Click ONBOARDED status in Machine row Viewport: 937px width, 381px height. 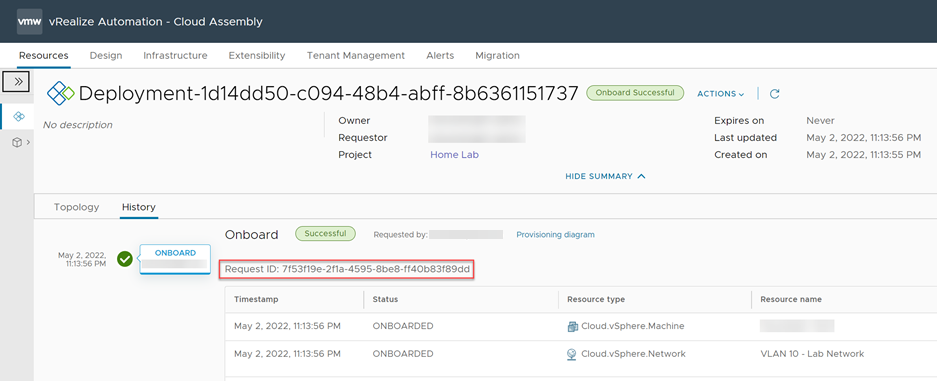[403, 326]
